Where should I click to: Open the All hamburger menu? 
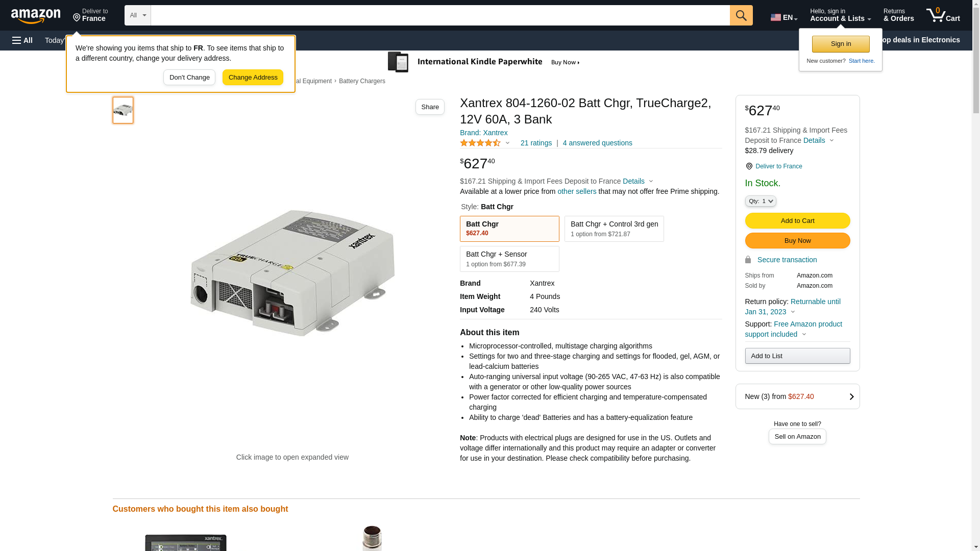point(22,40)
